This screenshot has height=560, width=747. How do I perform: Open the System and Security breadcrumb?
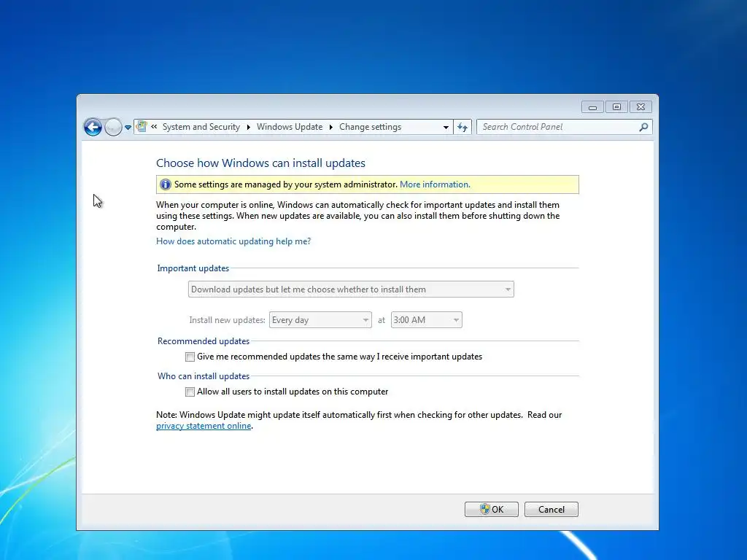coord(201,127)
